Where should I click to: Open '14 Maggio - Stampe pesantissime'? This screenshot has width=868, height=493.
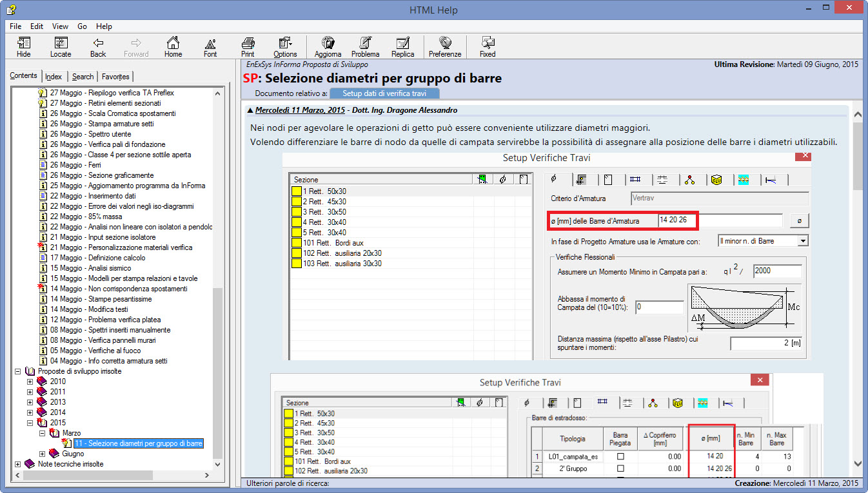click(101, 299)
